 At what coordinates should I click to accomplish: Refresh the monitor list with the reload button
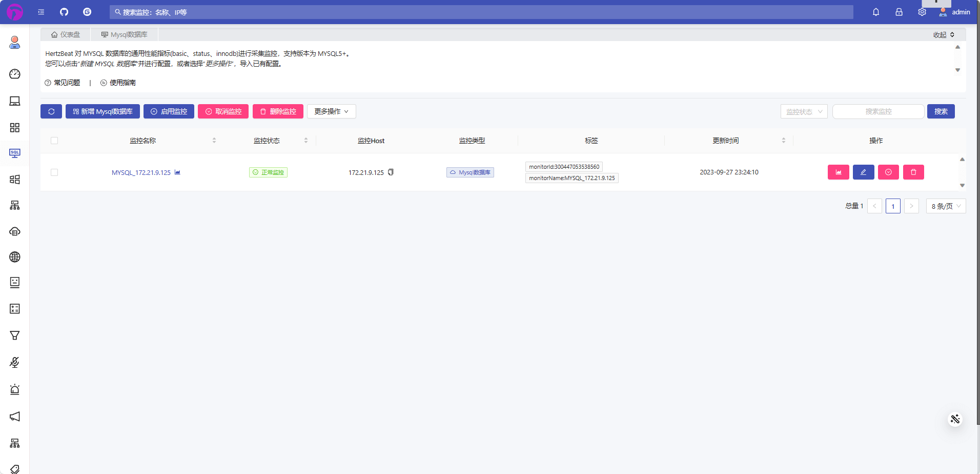(51, 111)
